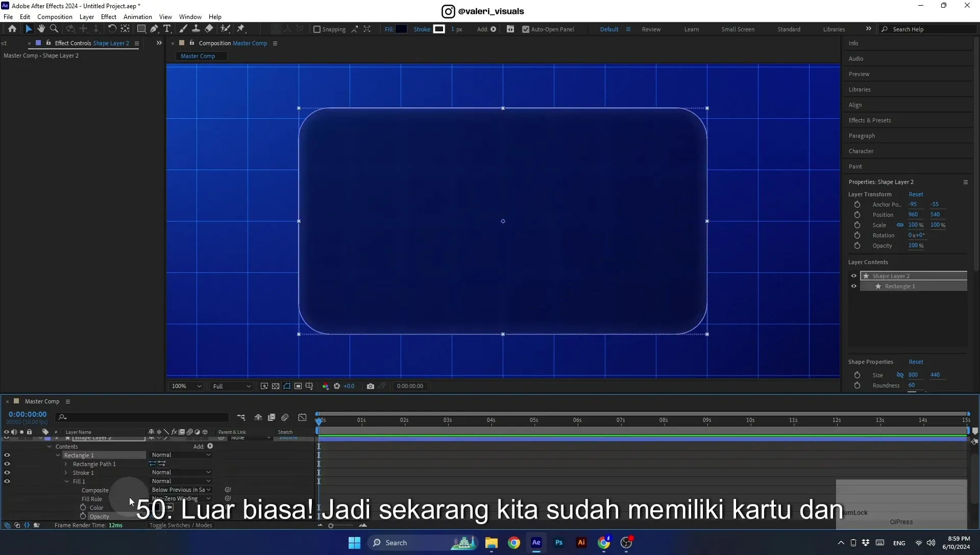Select the Zoom magnifier tool
Screen dimensions: 980x555
pos(54,29)
